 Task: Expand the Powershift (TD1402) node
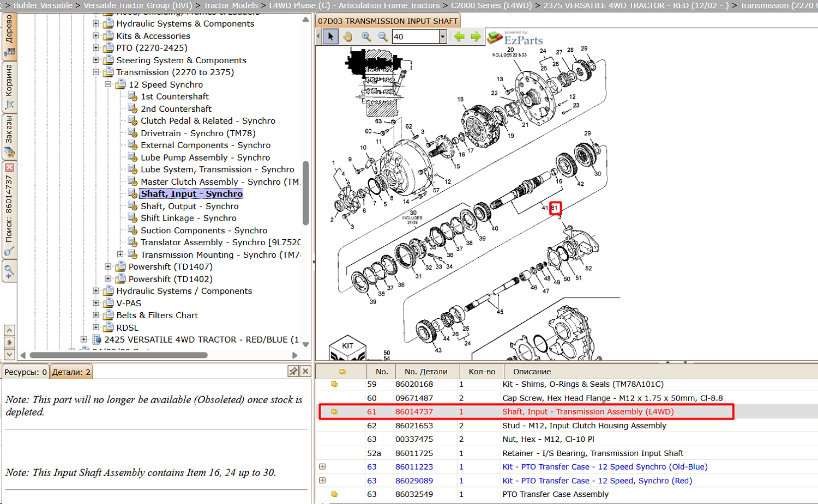108,279
